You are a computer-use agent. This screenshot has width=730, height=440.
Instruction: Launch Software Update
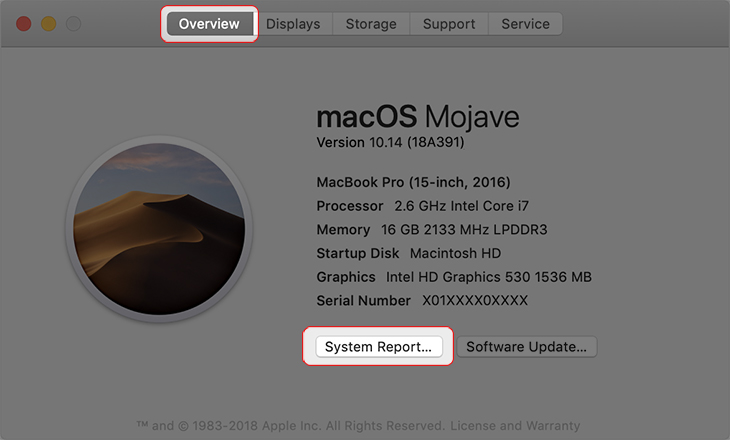pyautogui.click(x=527, y=347)
